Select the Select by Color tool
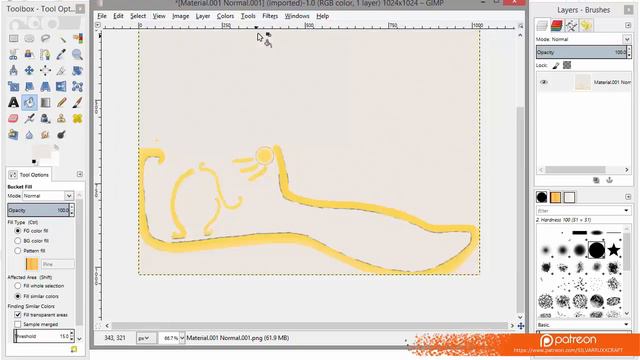This screenshot has width=640, height=360. [x=78, y=39]
